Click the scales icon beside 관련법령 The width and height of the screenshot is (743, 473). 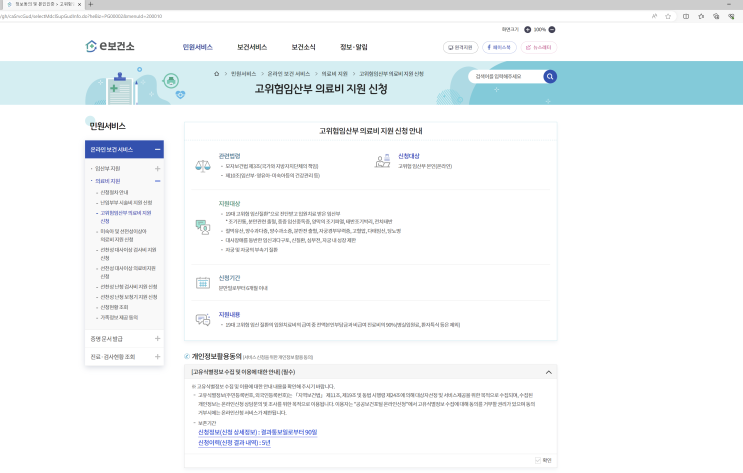(203, 166)
